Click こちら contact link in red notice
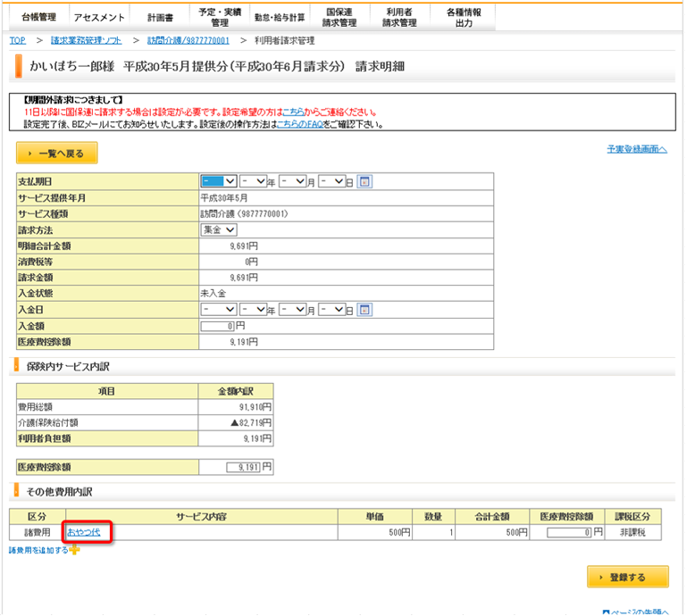686x616 pixels. (x=293, y=112)
